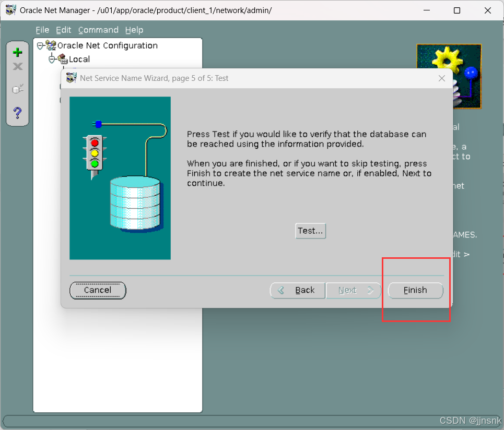The width and height of the screenshot is (504, 430).
Task: Open help with the question mark icon
Action: point(17,113)
